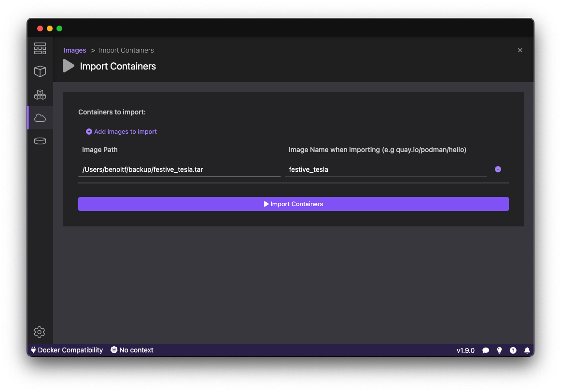Open the Volumes section in sidebar
This screenshot has width=561, height=392.
pos(40,141)
